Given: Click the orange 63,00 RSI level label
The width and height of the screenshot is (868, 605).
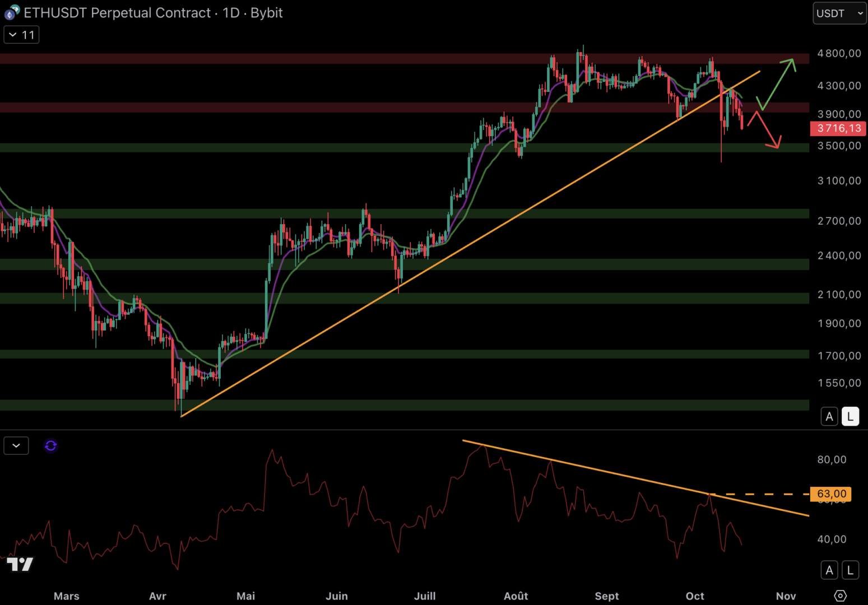Looking at the screenshot, I should [x=831, y=494].
